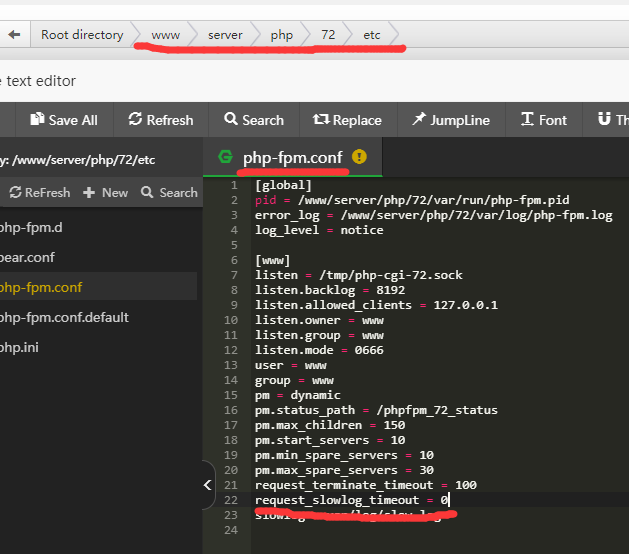Go to the www breadcrumb folder
629x554 pixels.
tap(166, 34)
